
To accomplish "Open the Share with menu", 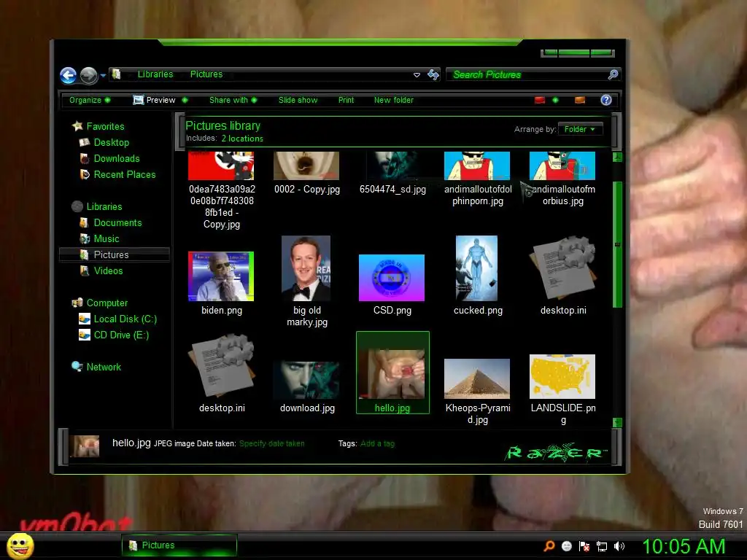I will pyautogui.click(x=233, y=100).
